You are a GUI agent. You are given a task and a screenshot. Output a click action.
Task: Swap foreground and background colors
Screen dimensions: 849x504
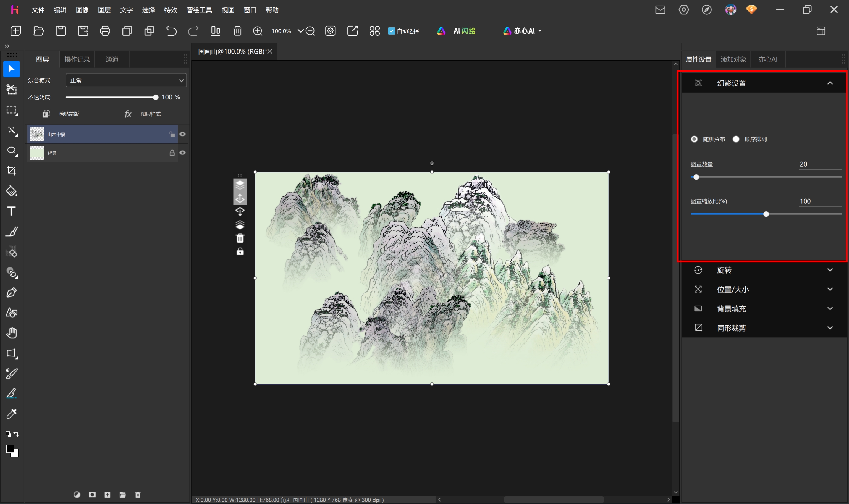tap(16, 434)
